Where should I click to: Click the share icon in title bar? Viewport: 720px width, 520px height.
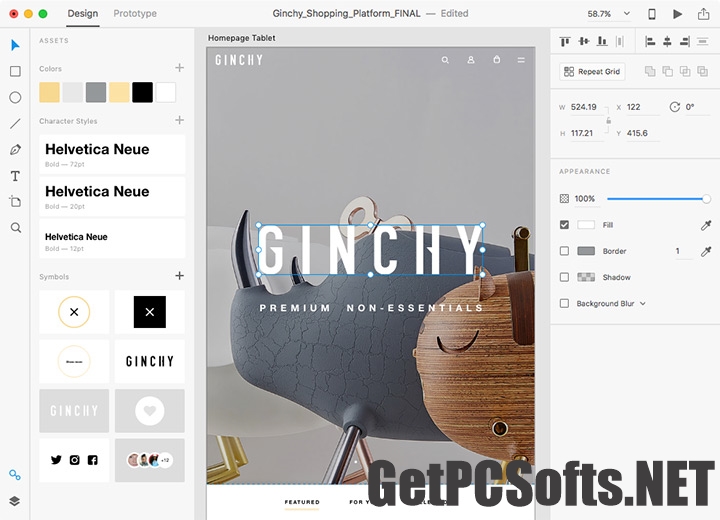(703, 14)
